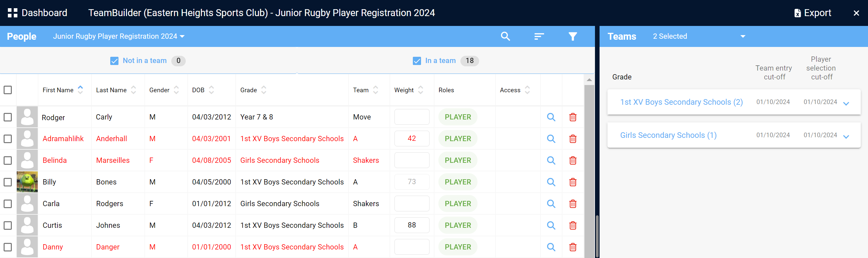The height and width of the screenshot is (258, 868).
Task: Click the Move team cell
Action: [x=362, y=117]
